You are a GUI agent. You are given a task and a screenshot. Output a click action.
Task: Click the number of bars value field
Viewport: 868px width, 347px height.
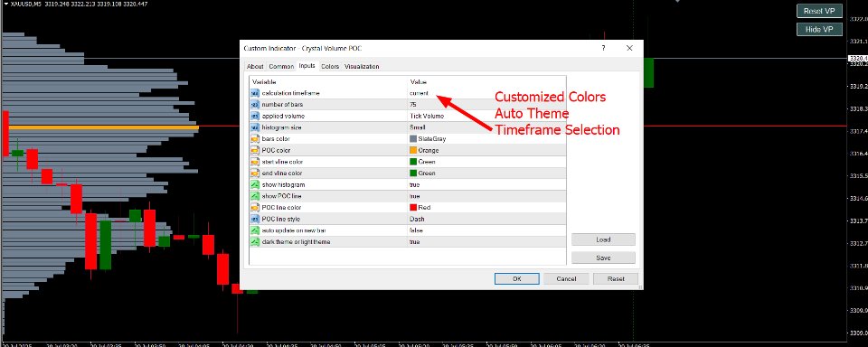pyautogui.click(x=486, y=105)
